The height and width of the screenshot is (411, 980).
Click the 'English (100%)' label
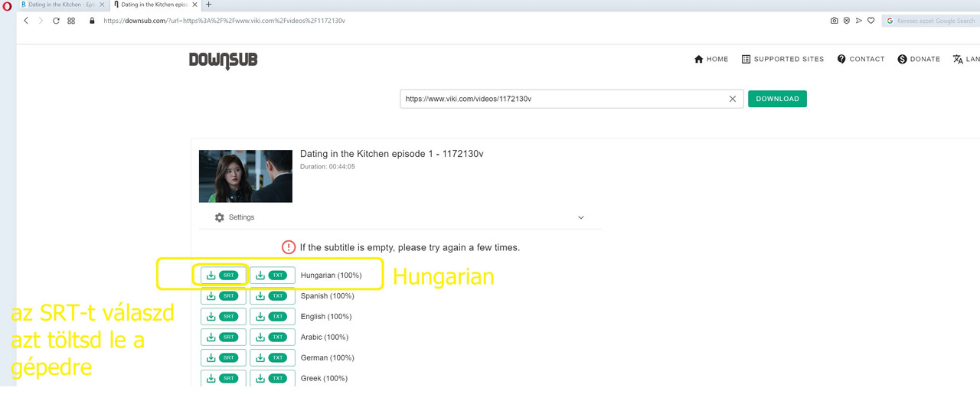click(x=326, y=317)
